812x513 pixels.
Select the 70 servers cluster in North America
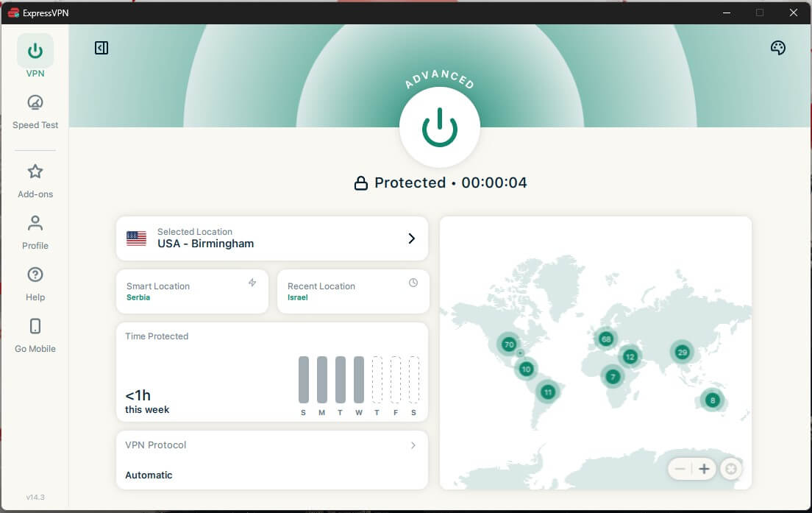(509, 344)
